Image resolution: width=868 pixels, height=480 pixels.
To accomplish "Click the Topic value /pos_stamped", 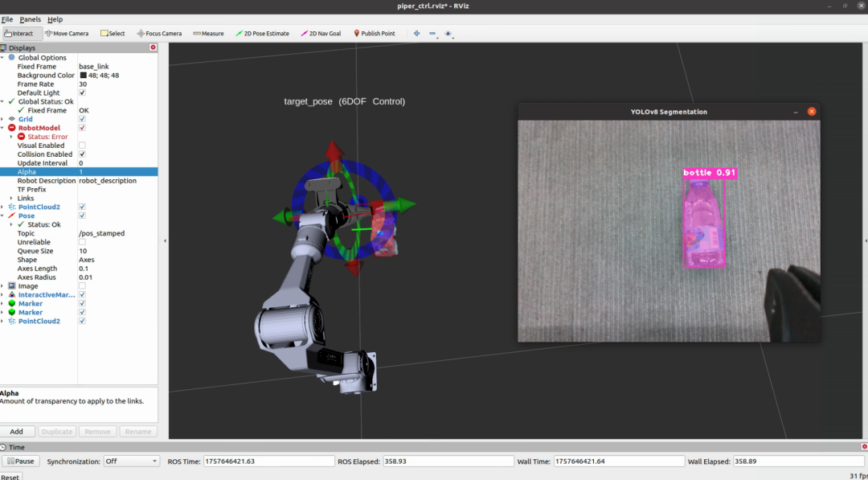I will click(101, 234).
